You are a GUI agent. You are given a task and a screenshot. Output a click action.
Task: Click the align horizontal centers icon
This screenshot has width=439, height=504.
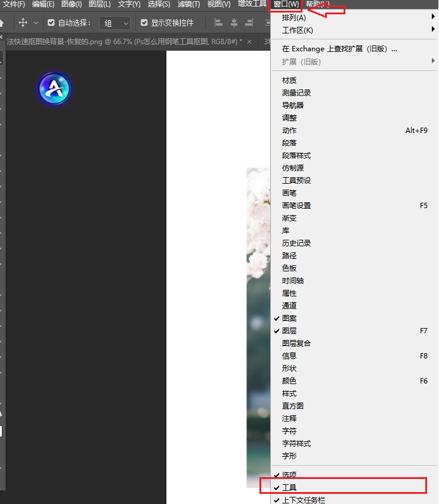[234, 23]
